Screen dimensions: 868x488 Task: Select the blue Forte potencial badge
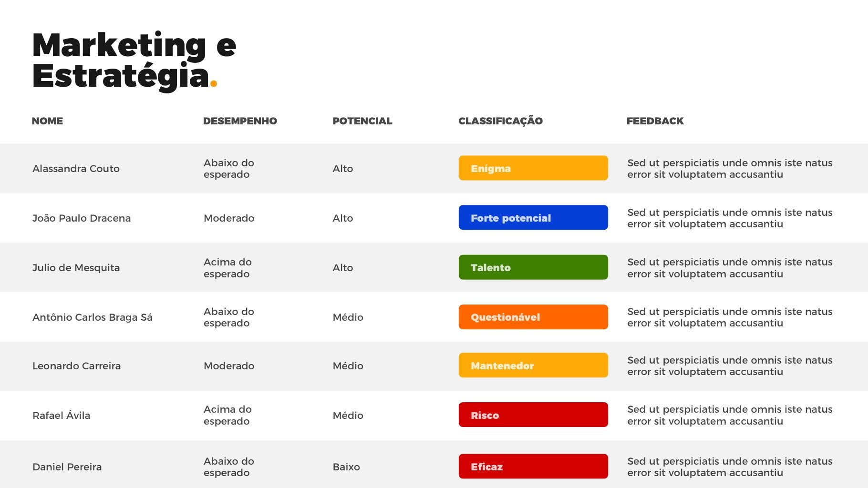tap(533, 218)
